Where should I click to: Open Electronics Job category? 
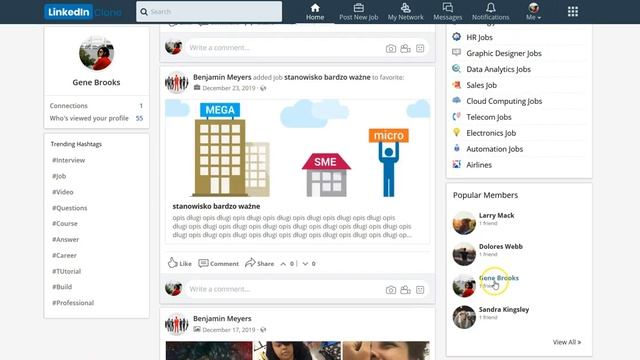tap(491, 133)
